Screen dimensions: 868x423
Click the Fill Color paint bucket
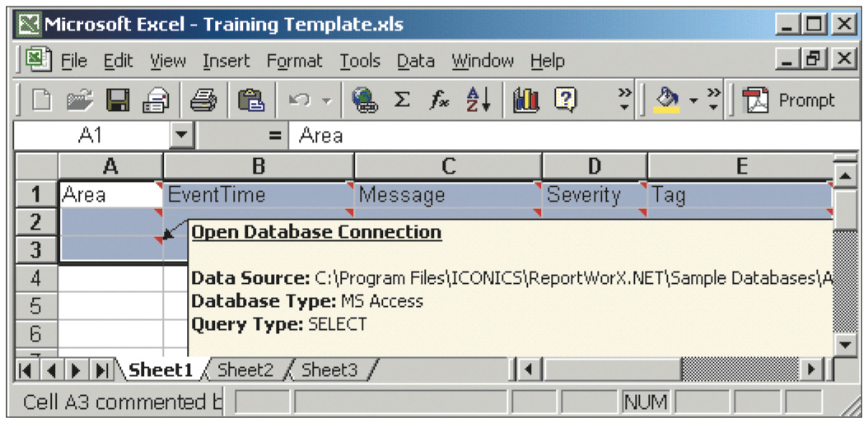point(666,100)
